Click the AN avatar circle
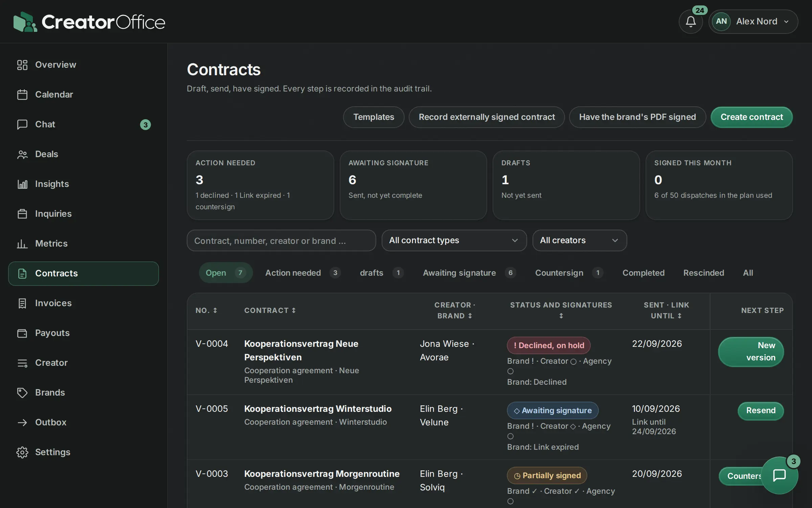Image resolution: width=812 pixels, height=508 pixels. 721,21
